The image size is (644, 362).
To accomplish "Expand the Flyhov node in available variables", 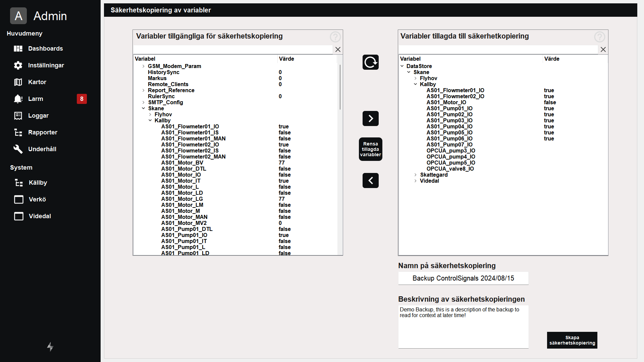I will 150,115.
